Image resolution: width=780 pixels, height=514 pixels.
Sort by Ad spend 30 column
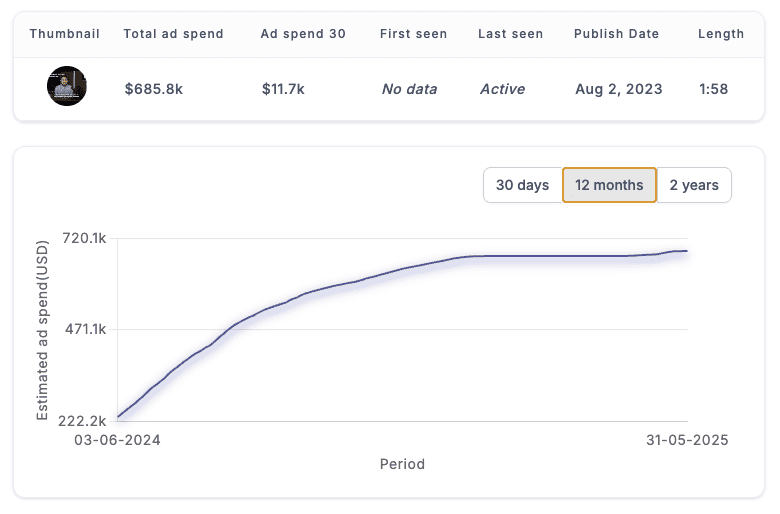[303, 34]
